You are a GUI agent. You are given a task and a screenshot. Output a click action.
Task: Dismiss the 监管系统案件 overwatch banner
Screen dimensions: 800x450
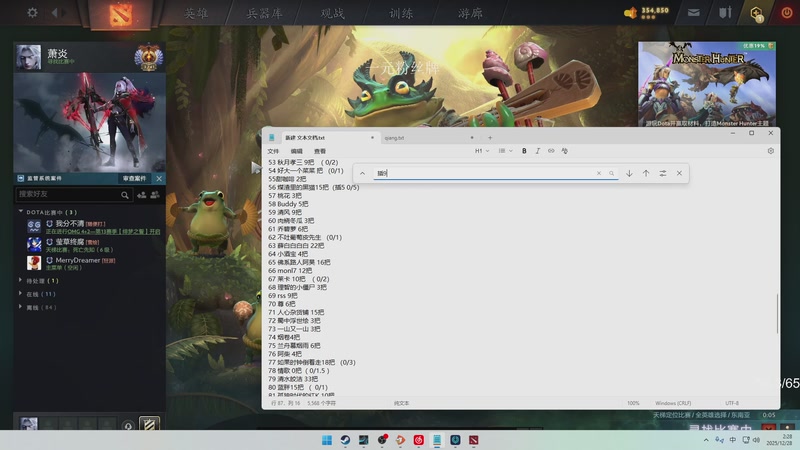159,178
